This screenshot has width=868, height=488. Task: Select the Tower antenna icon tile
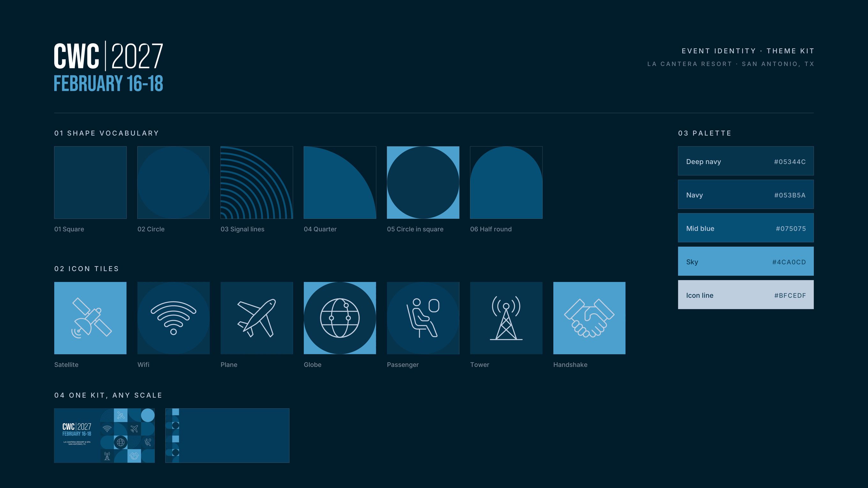click(x=506, y=318)
